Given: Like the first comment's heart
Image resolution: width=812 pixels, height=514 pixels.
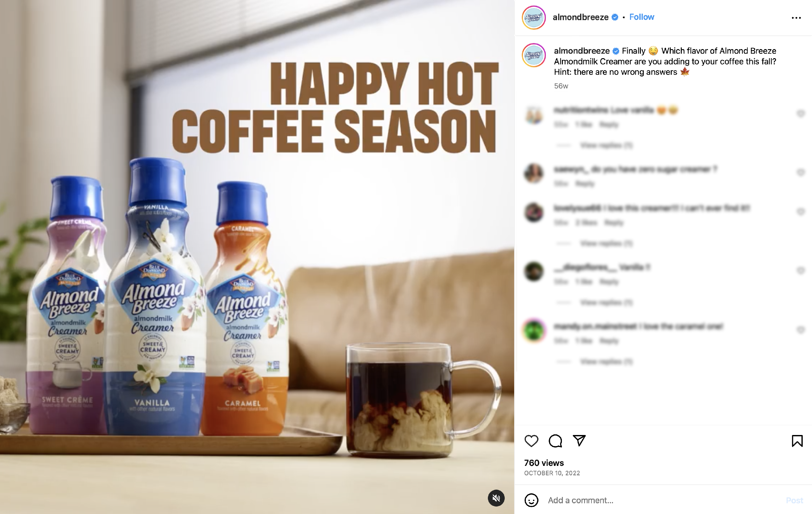Looking at the screenshot, I should click(801, 113).
